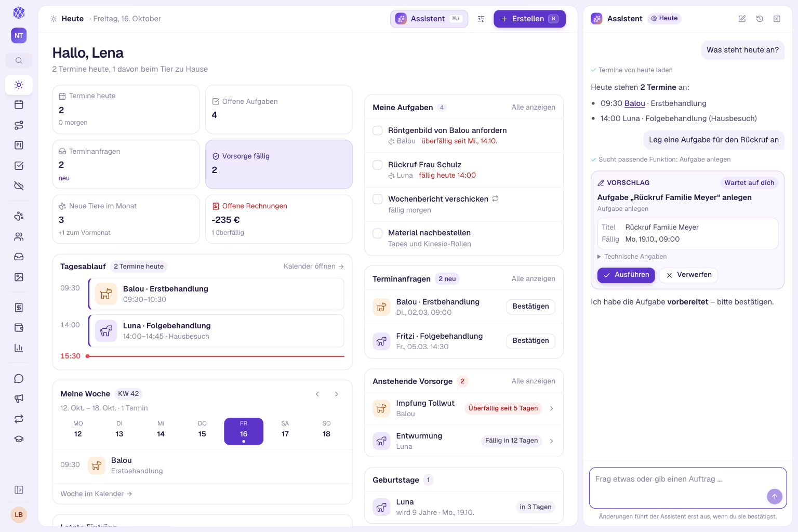
Task: Open the inbox tray sidebar icon
Action: [19, 257]
